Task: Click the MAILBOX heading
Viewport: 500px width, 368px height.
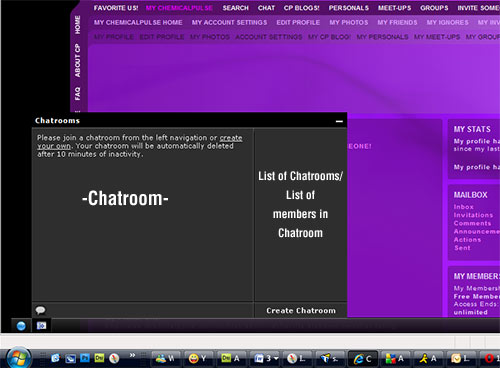Action: click(x=470, y=195)
